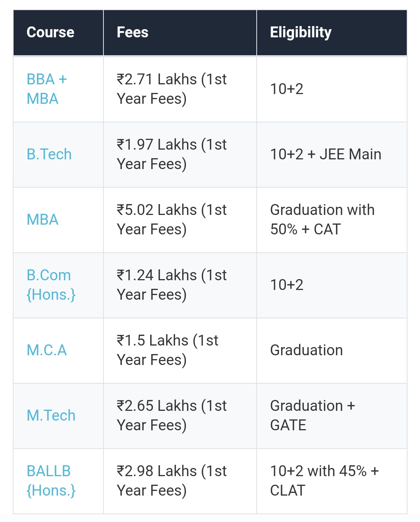Open the M.Tech course link
420x522 pixels.
point(51,416)
